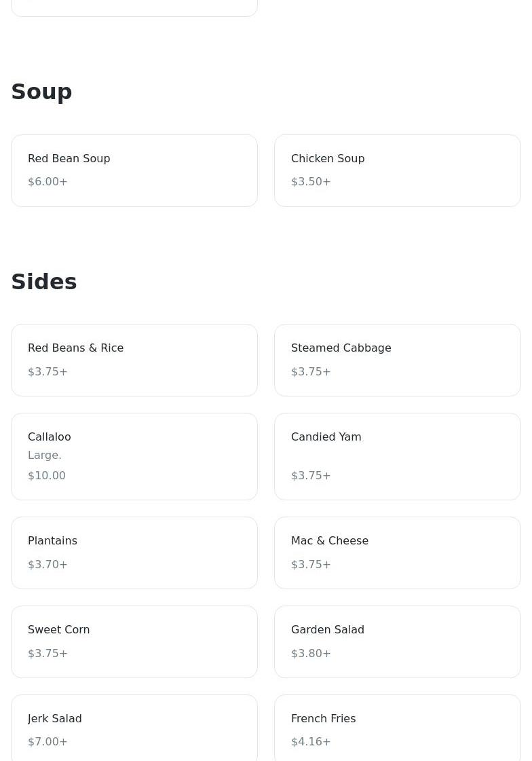The width and height of the screenshot is (532, 761).
Task: Choose Garden Salad from Sides
Action: coord(397,642)
